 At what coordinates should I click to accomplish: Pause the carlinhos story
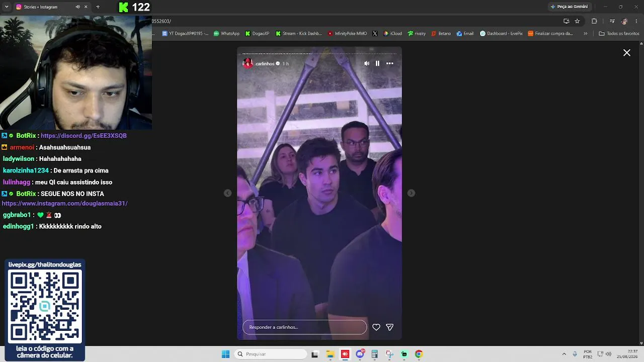377,63
